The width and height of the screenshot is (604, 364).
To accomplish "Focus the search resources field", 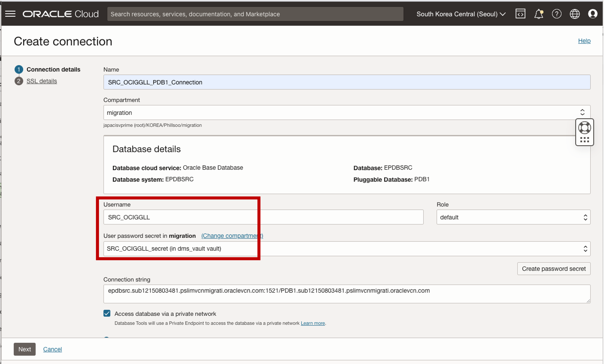I will 255,14.
